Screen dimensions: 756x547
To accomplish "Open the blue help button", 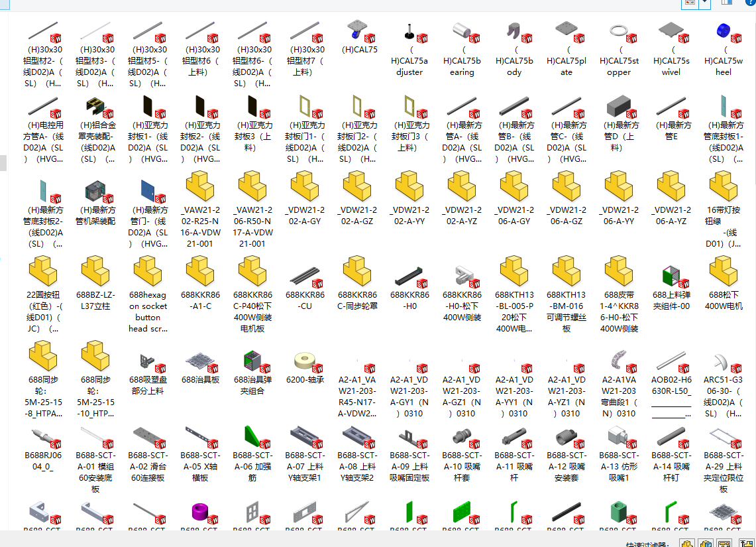I will pyautogui.click(x=751, y=2).
